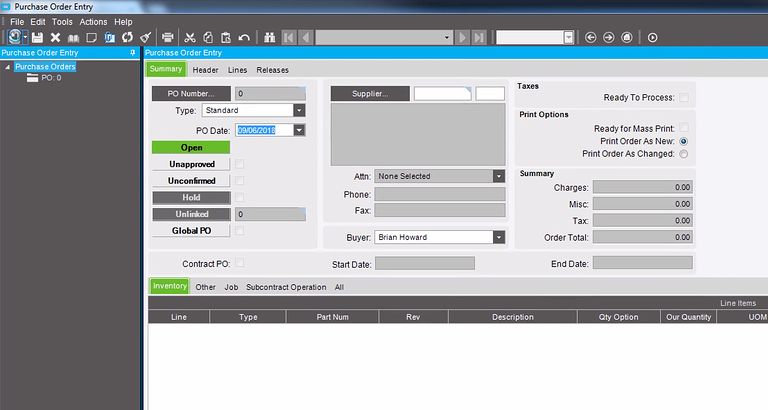Click the Clear broom icon
The width and height of the screenshot is (768, 410).
click(146, 37)
